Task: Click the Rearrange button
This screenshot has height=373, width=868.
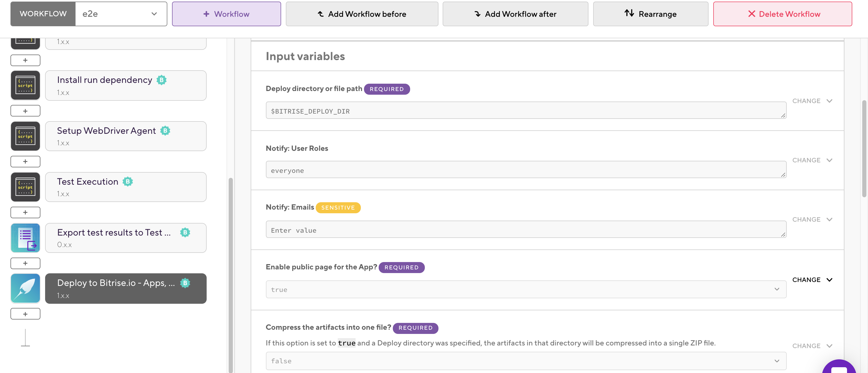Action: [650, 14]
